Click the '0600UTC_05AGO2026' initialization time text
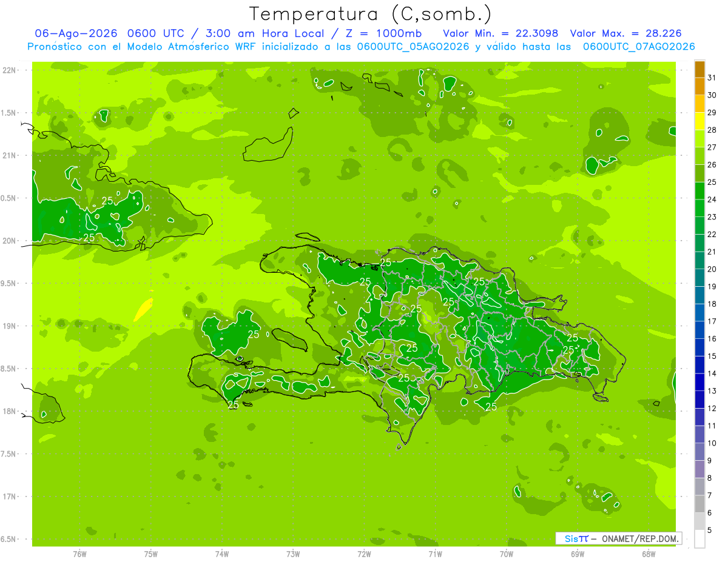This screenshot has width=728, height=562. [x=413, y=47]
